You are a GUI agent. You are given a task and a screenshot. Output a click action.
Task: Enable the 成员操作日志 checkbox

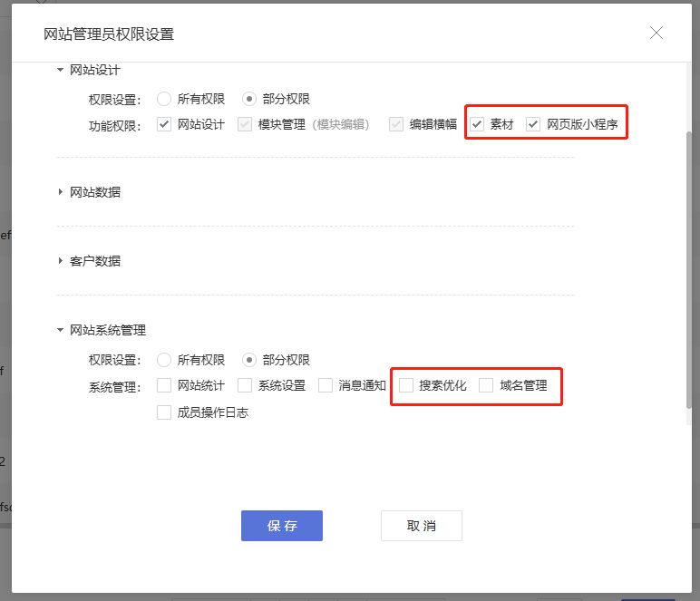coord(164,412)
